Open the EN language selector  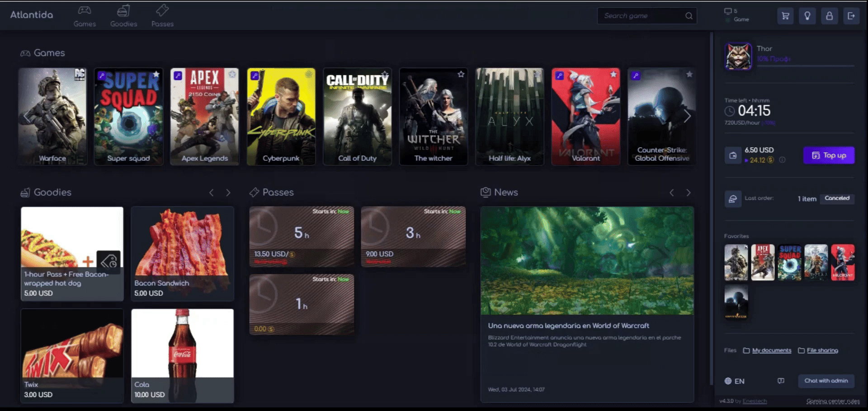click(x=735, y=381)
